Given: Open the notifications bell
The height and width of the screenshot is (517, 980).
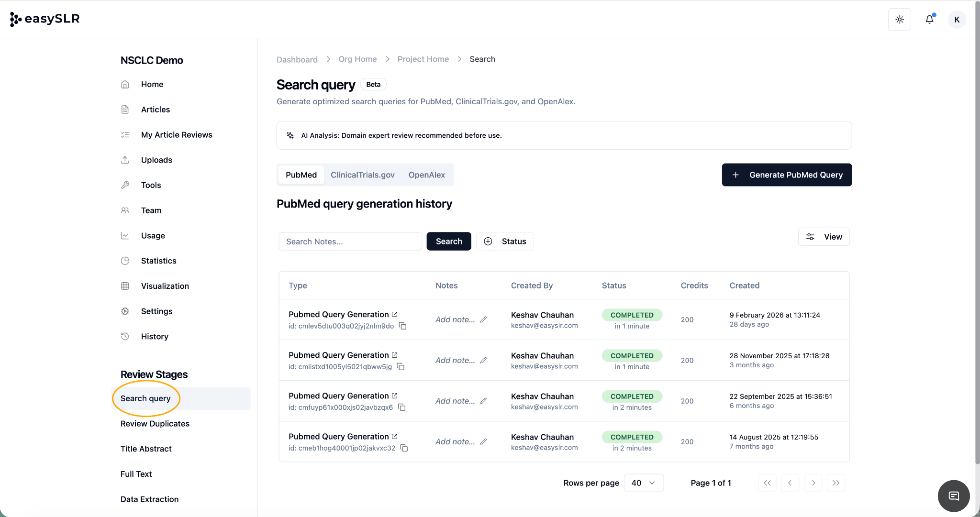Looking at the screenshot, I should click(x=929, y=20).
